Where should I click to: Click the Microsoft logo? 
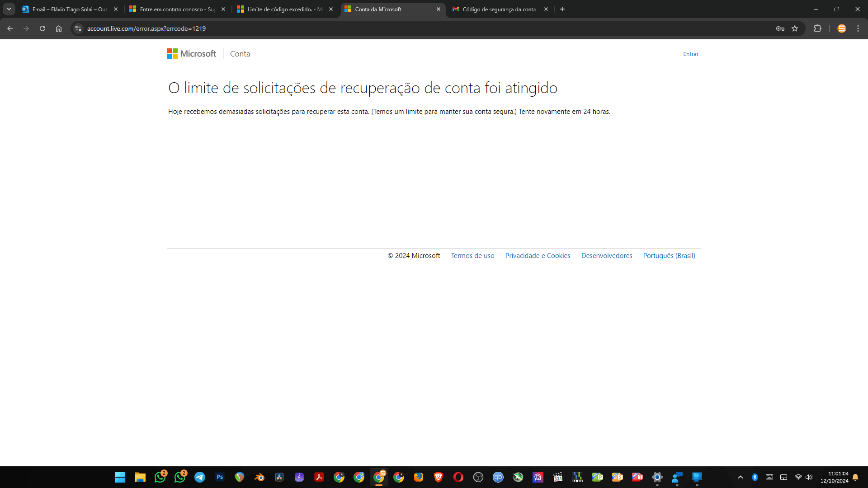point(192,54)
